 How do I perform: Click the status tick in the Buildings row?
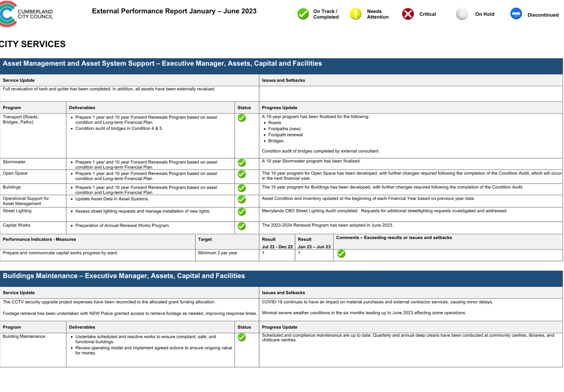coord(242,188)
